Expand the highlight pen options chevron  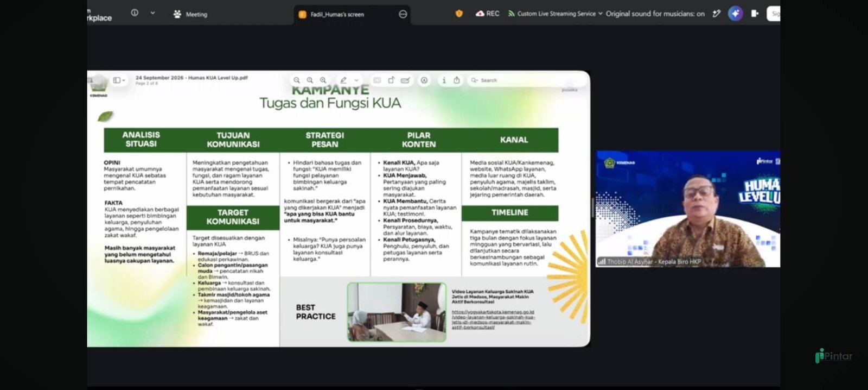coord(356,80)
